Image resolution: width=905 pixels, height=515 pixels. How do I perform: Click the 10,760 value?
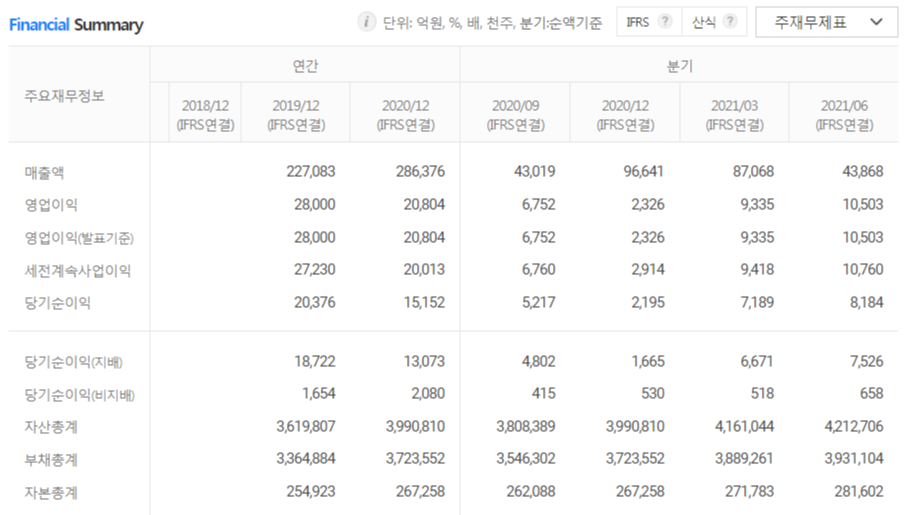point(863,270)
